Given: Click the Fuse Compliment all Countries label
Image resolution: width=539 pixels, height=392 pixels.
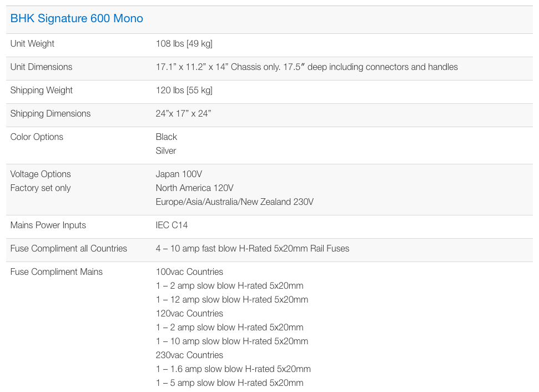Looking at the screenshot, I should [x=68, y=249].
